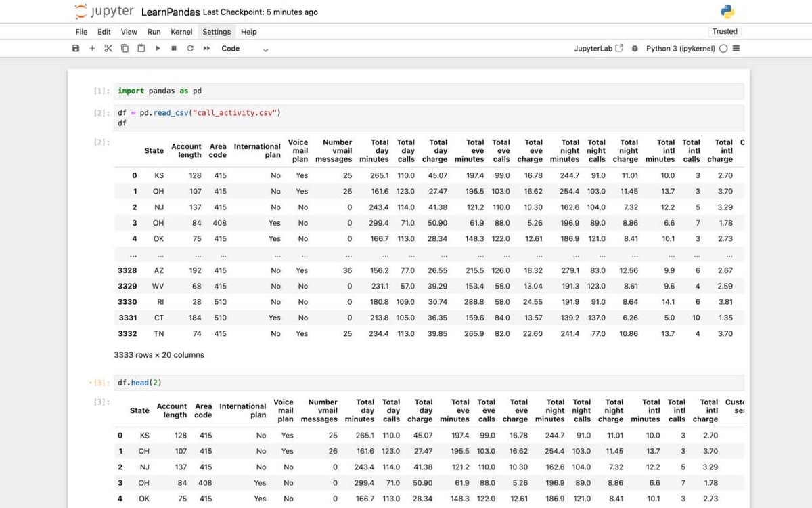Focus the df.head(2) code cell

[x=429, y=383]
